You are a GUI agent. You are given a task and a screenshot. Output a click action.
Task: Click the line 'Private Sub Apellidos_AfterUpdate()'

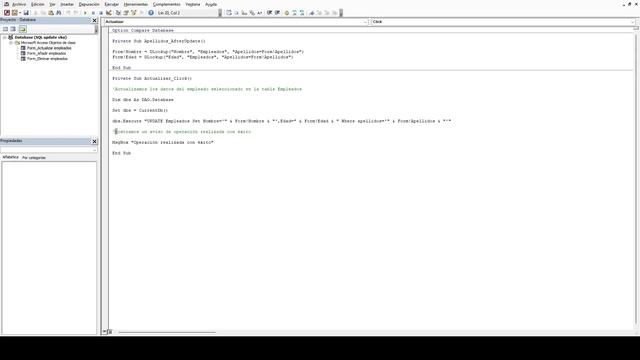coord(159,41)
